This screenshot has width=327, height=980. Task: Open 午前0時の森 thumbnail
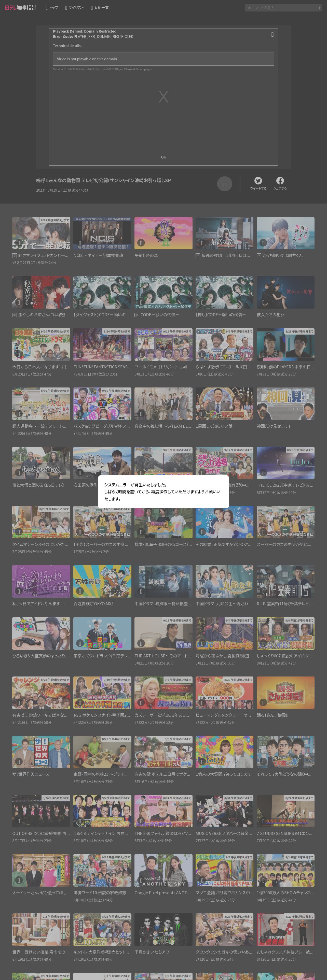click(163, 233)
